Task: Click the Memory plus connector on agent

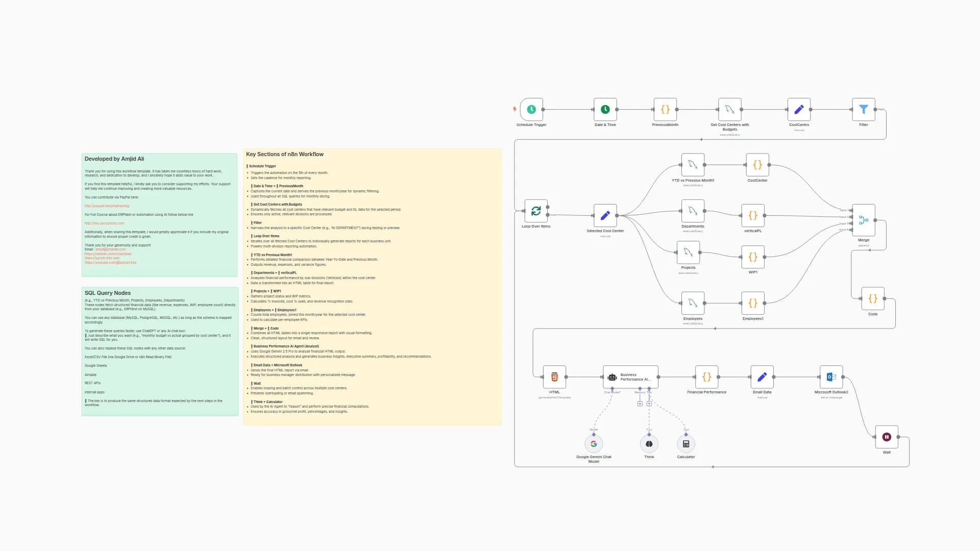Action: pos(640,404)
